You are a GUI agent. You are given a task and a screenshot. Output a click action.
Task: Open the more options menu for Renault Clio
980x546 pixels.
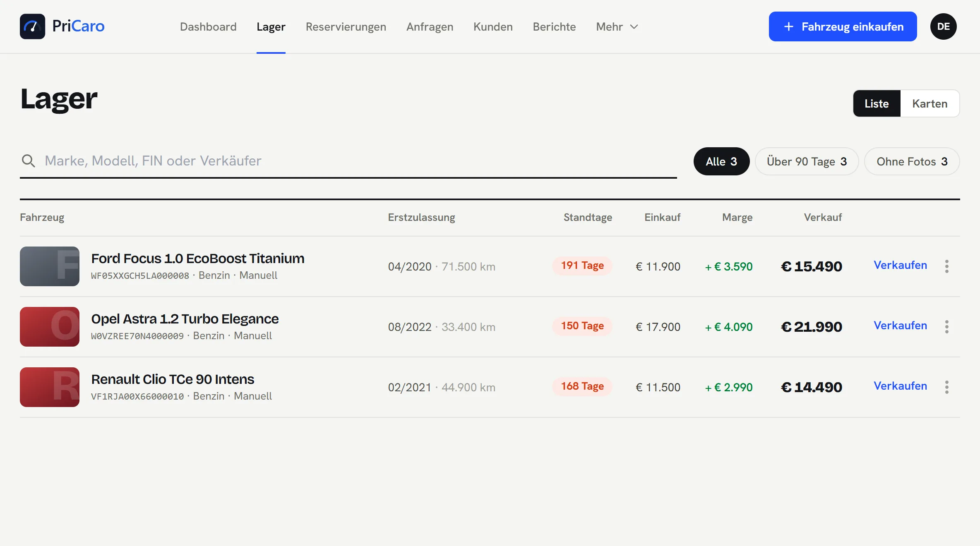click(x=946, y=387)
